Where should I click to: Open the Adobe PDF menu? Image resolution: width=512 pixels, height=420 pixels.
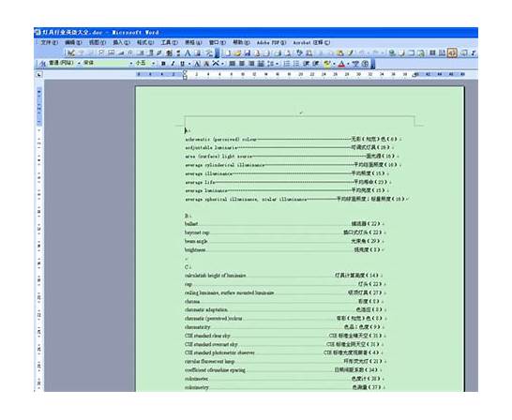271,43
